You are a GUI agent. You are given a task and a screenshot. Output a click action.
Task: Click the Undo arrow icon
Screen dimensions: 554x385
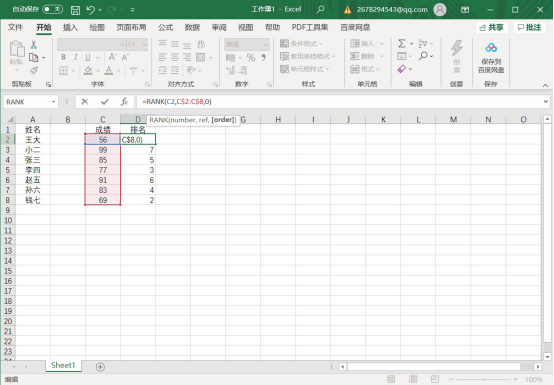pyautogui.click(x=91, y=10)
